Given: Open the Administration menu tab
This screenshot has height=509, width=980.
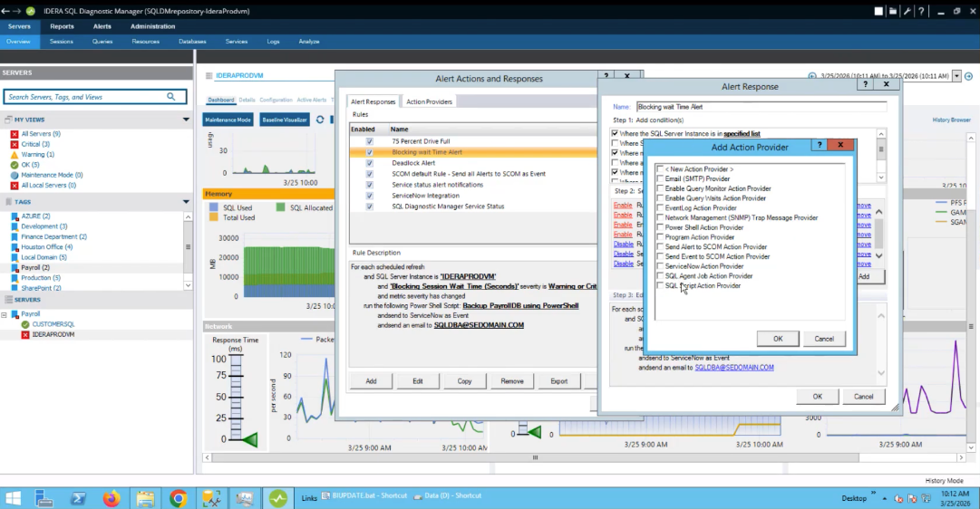Looking at the screenshot, I should [x=152, y=26].
